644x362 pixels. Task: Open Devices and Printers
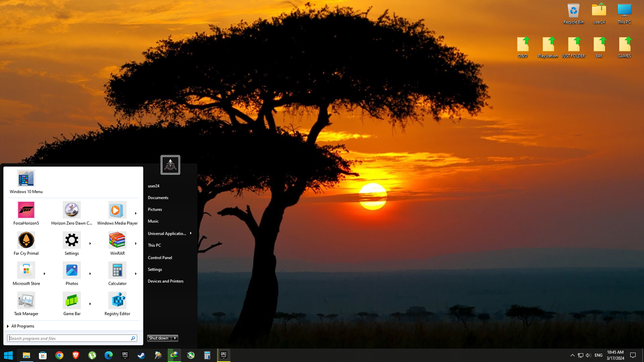click(166, 281)
